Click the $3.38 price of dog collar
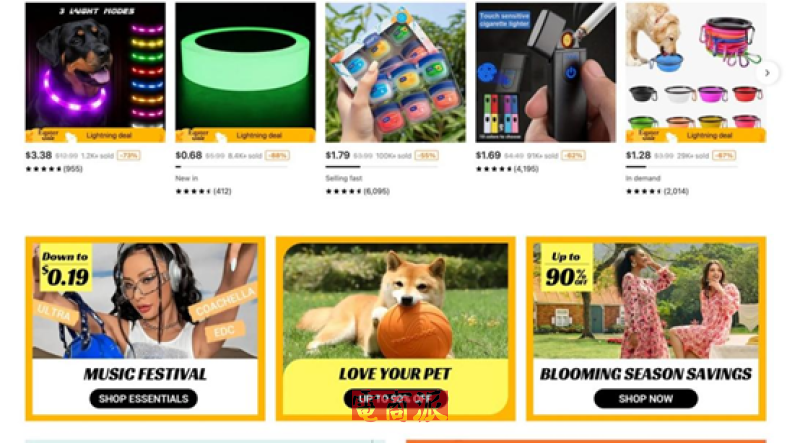Screen dimensions: 800x443 pyautogui.click(x=39, y=155)
